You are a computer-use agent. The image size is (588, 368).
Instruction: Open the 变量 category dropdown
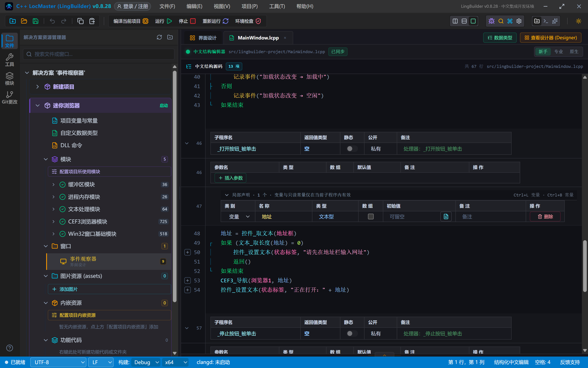[x=239, y=217]
